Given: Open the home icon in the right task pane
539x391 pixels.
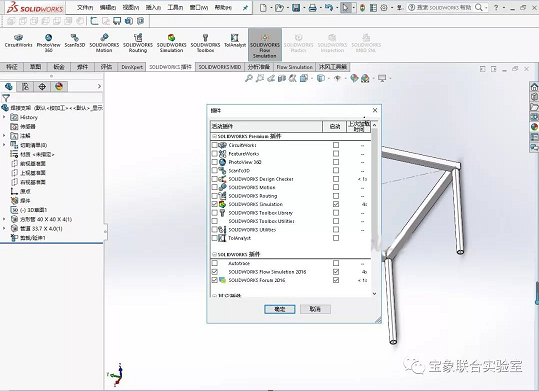Looking at the screenshot, I should point(534,87).
